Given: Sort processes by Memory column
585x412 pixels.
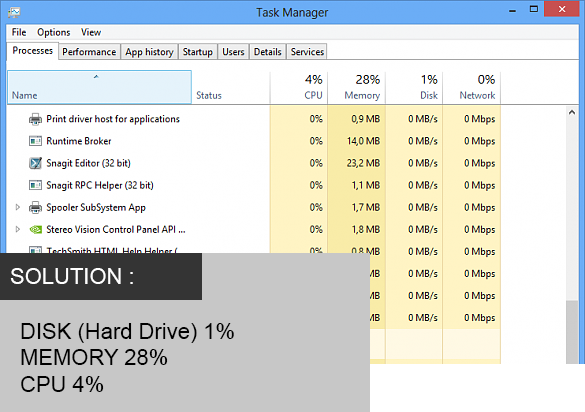Looking at the screenshot, I should 357,87.
